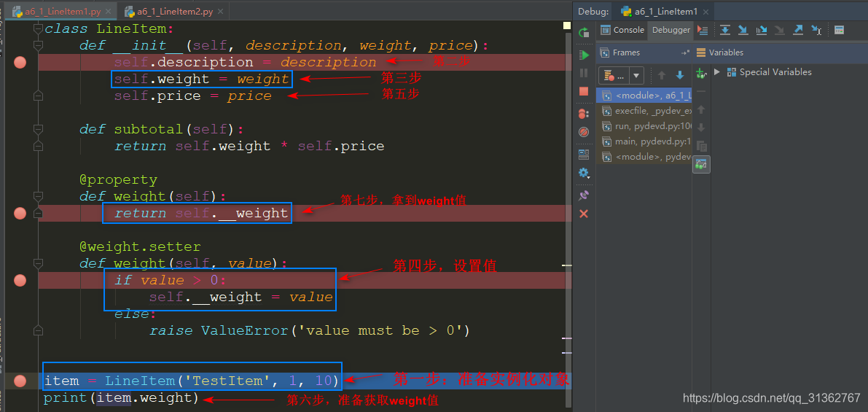Image resolution: width=868 pixels, height=412 pixels.
Task: Toggle breakpoint on return self.__weight line
Action: point(20,214)
